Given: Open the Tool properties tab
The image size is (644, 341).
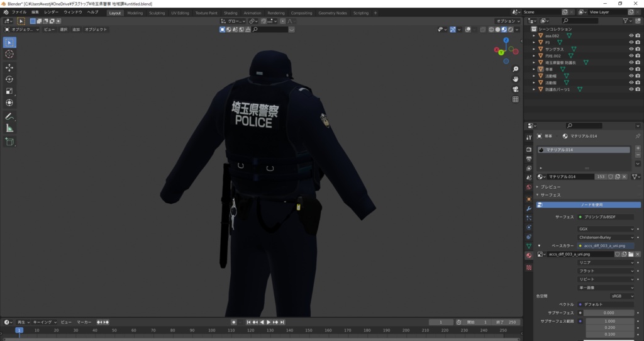Looking at the screenshot, I should click(529, 137).
